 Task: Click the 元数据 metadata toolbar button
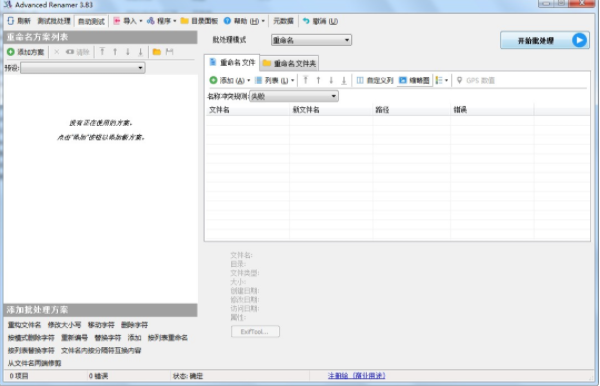tap(283, 21)
